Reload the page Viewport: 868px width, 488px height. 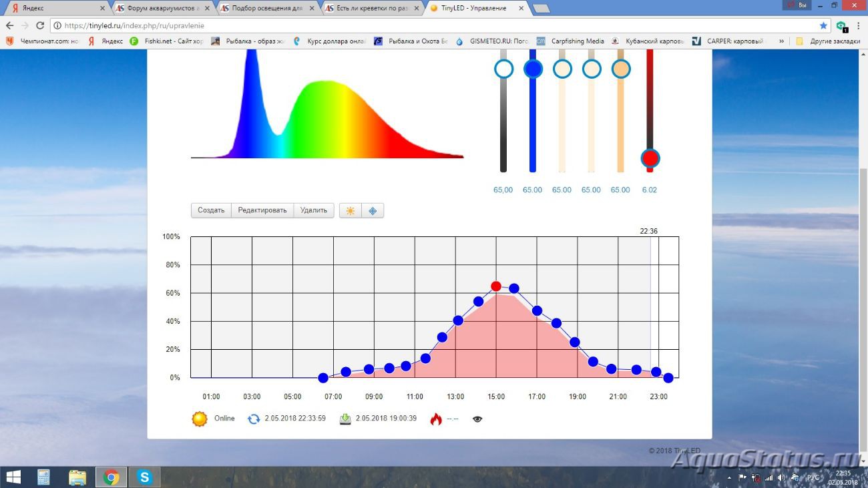click(40, 25)
